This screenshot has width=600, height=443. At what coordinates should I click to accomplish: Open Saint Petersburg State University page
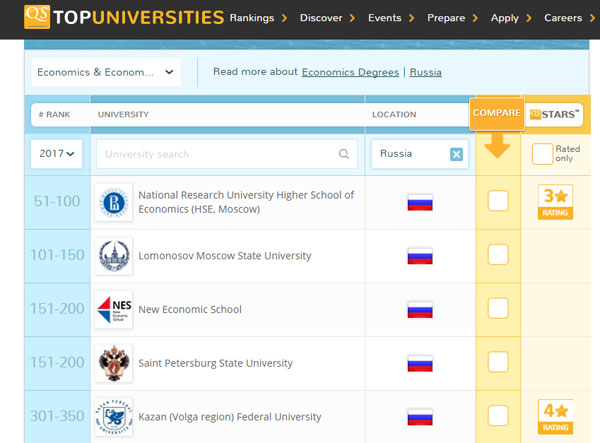(215, 363)
